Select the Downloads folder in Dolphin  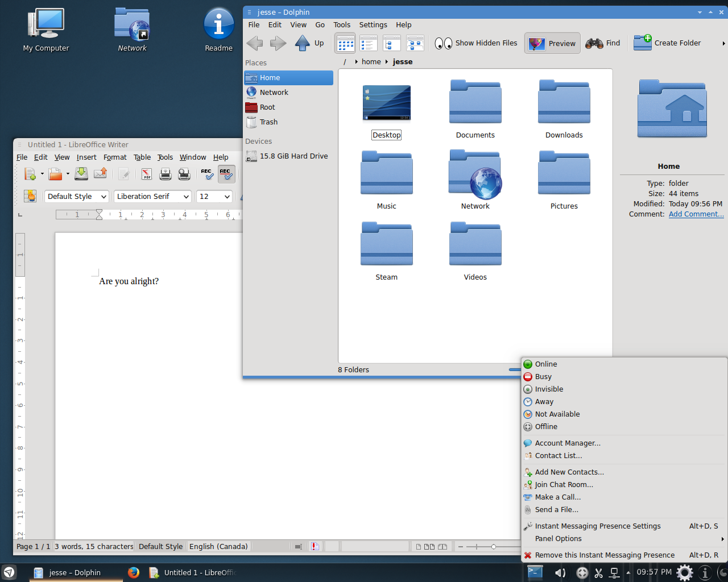(564, 109)
